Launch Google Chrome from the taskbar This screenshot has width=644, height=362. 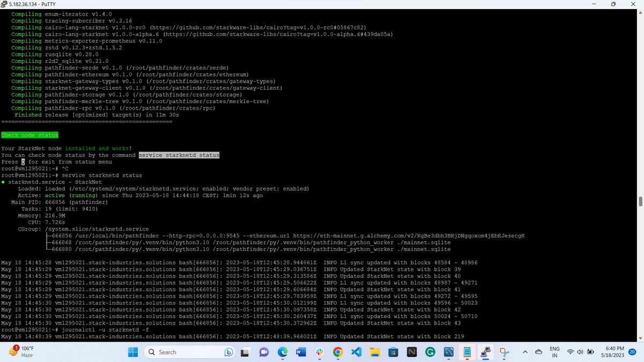tap(338, 352)
